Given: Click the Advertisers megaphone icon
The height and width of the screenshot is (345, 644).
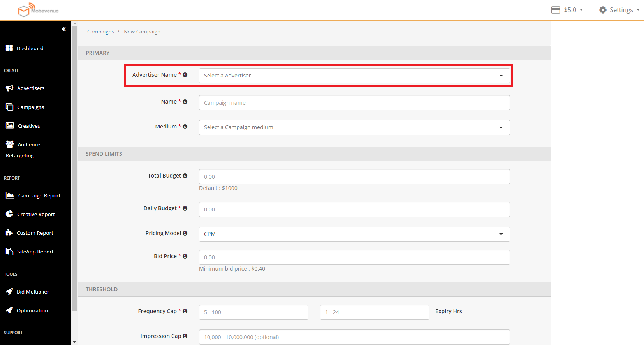Looking at the screenshot, I should tap(9, 88).
